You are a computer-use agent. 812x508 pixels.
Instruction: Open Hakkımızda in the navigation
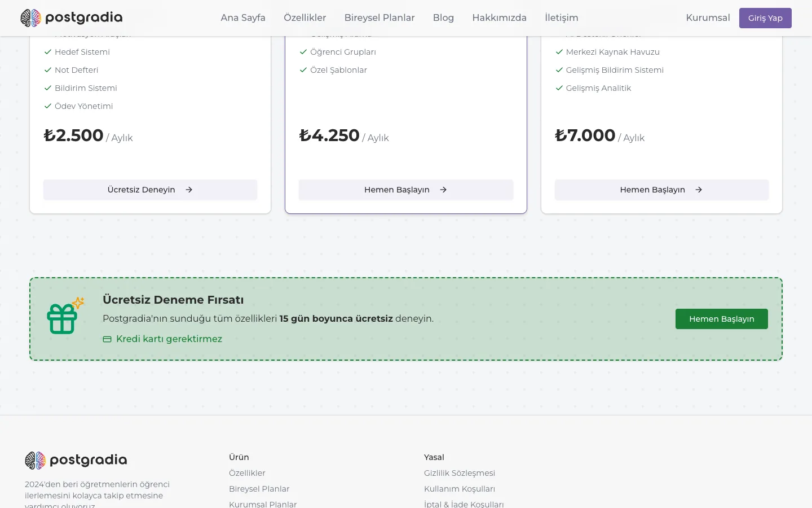(x=500, y=17)
